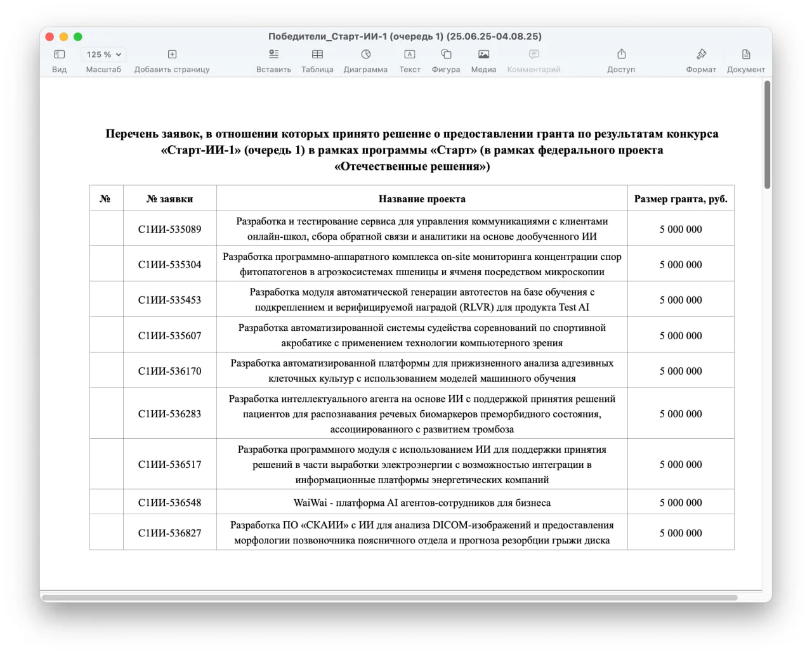Select the cell with С1ИИ-535089

tap(169, 229)
